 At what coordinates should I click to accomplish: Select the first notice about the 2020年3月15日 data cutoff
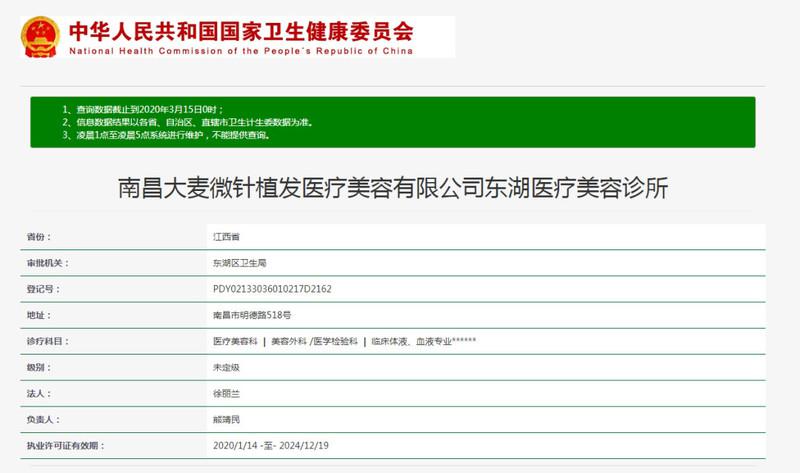click(150, 109)
